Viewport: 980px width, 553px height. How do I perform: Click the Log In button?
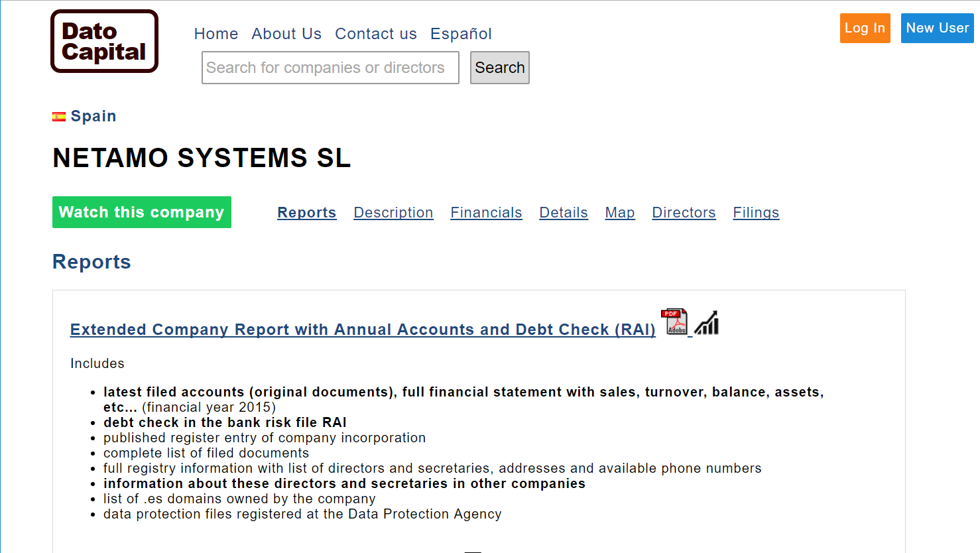coord(865,28)
